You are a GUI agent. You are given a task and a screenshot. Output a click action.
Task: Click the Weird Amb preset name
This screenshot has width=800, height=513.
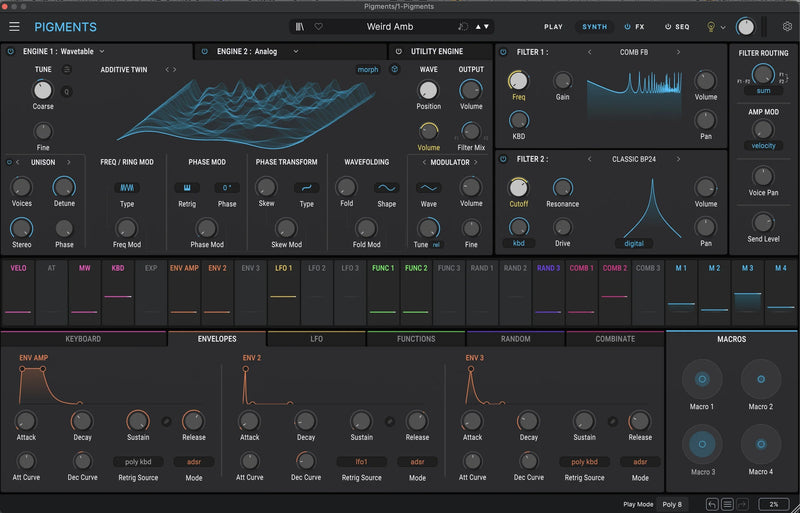tap(390, 27)
